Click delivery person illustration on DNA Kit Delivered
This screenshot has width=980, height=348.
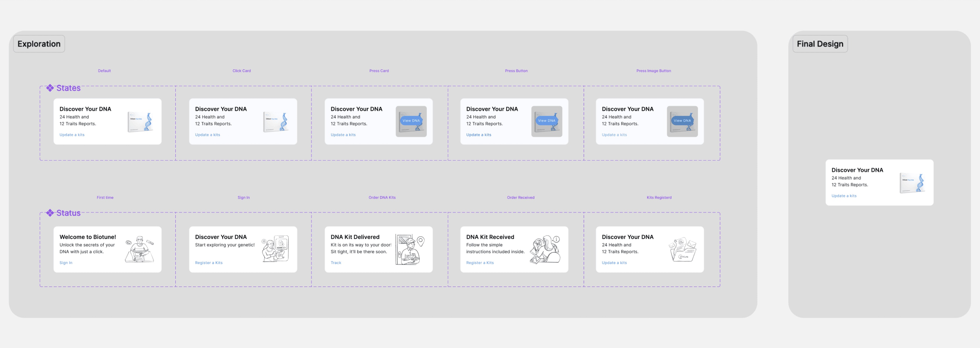[x=411, y=250]
